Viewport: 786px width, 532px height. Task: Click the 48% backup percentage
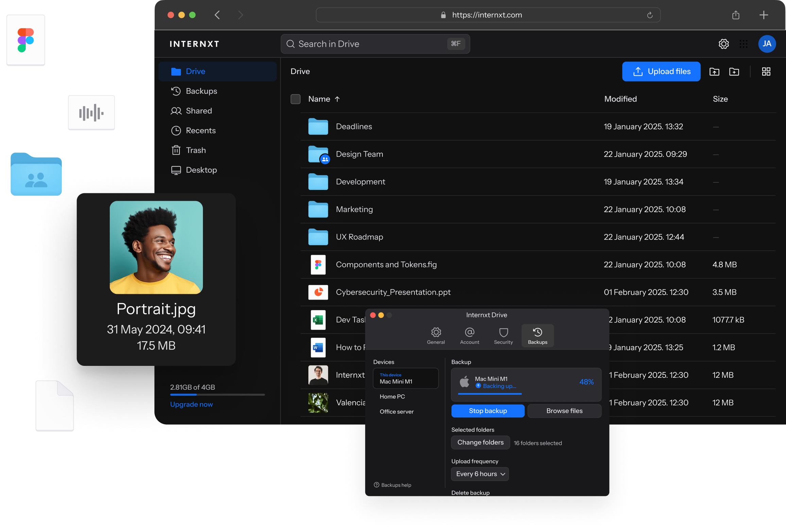pyautogui.click(x=586, y=382)
